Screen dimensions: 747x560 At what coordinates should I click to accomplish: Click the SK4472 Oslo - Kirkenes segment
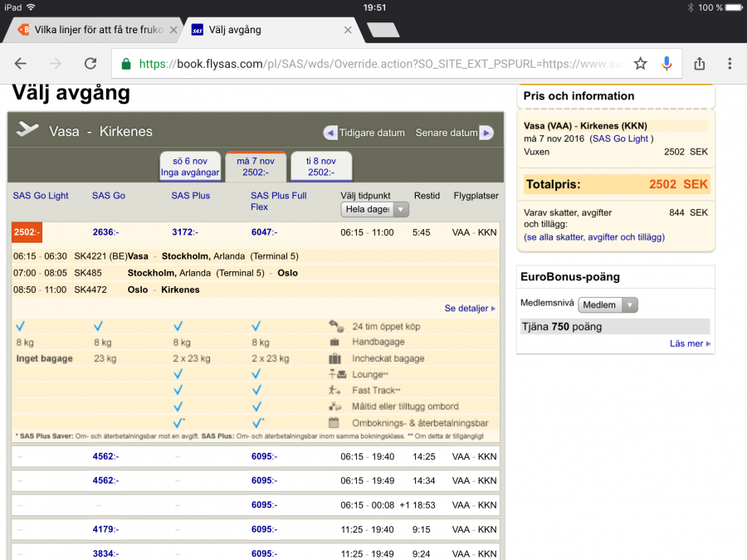(x=256, y=290)
